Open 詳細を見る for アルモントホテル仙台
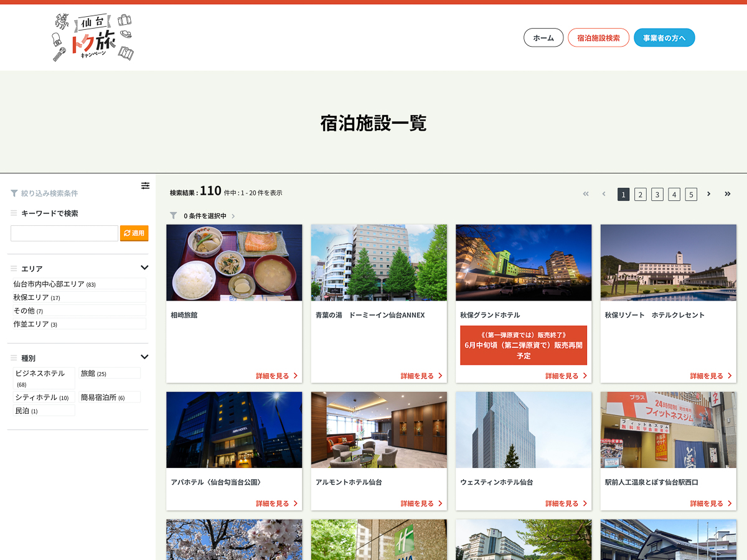747x560 pixels. (x=421, y=503)
